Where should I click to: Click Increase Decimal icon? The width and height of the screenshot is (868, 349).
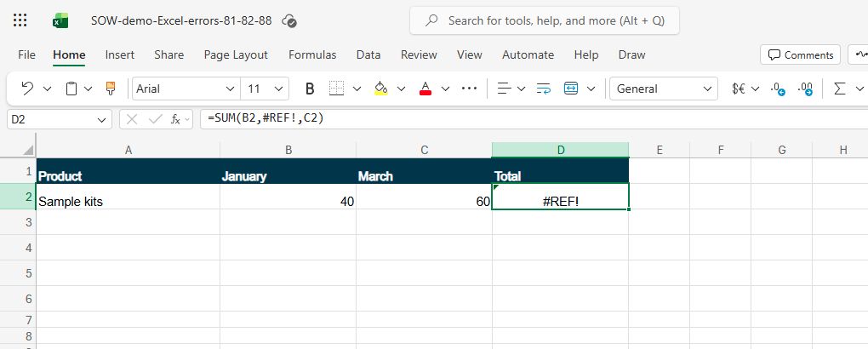point(805,89)
